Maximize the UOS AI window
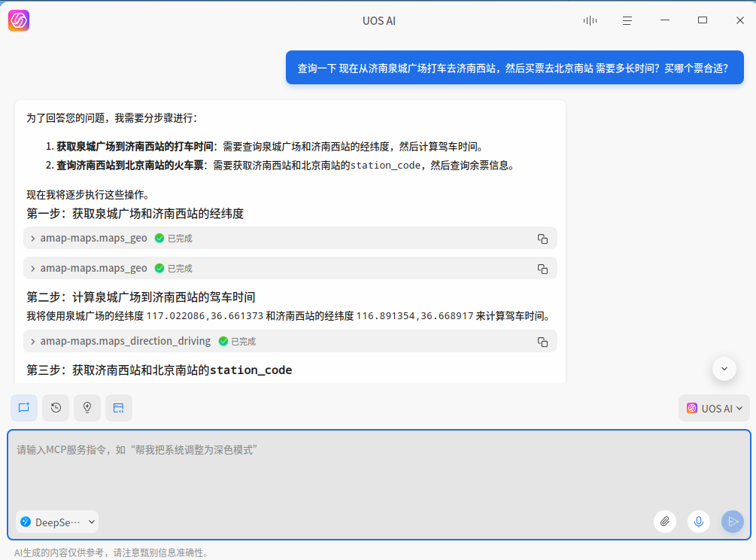The image size is (756, 560). pos(703,20)
